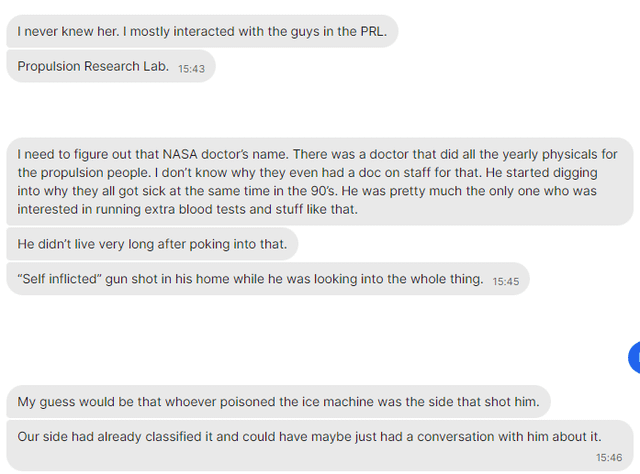Click the blue circular button at right edge
Screen dimensions: 640x474
click(634, 356)
